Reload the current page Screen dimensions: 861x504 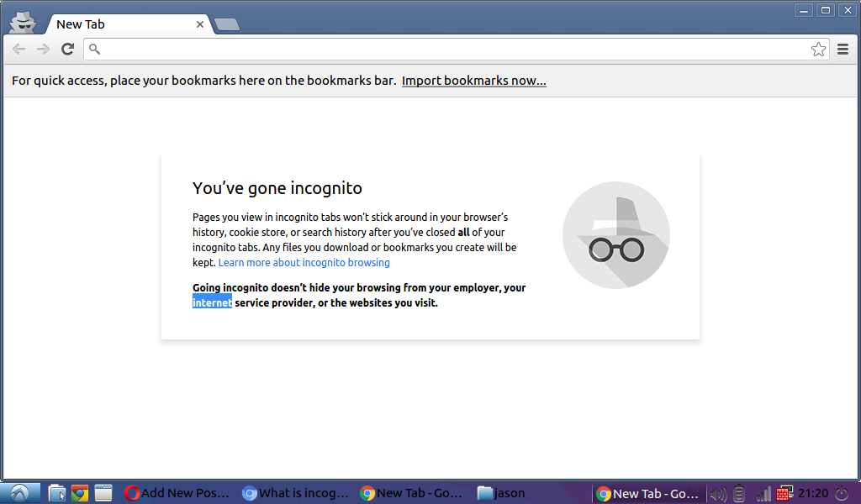(x=67, y=50)
